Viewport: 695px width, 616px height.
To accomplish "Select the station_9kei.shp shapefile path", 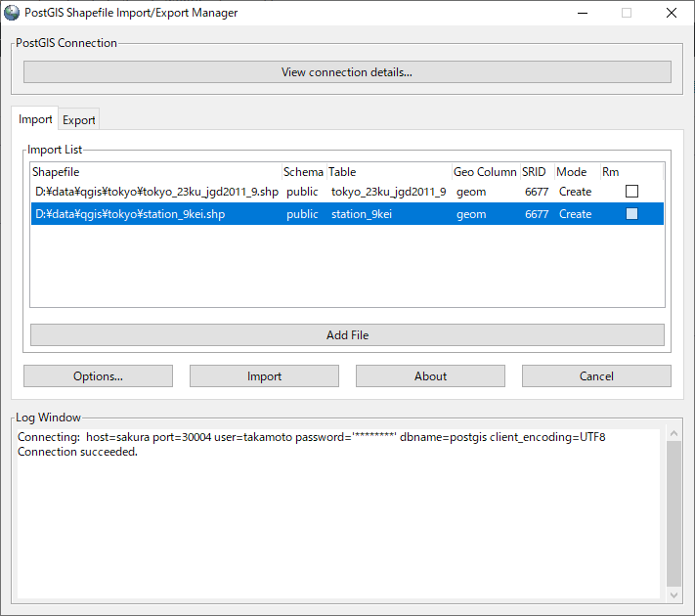I will point(130,214).
